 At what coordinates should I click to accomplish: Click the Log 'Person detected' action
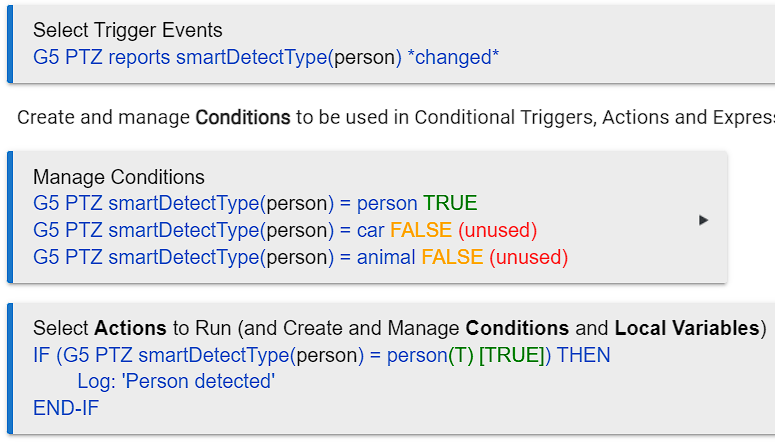(176, 382)
